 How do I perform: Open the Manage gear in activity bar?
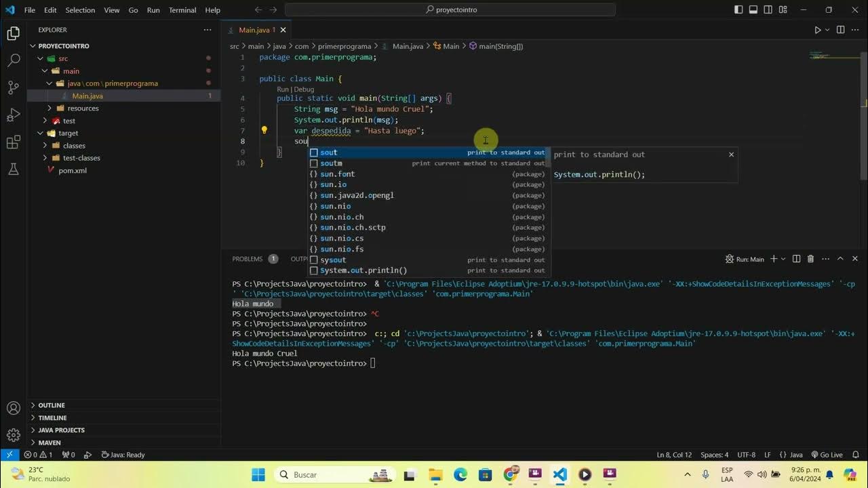coord(13,435)
